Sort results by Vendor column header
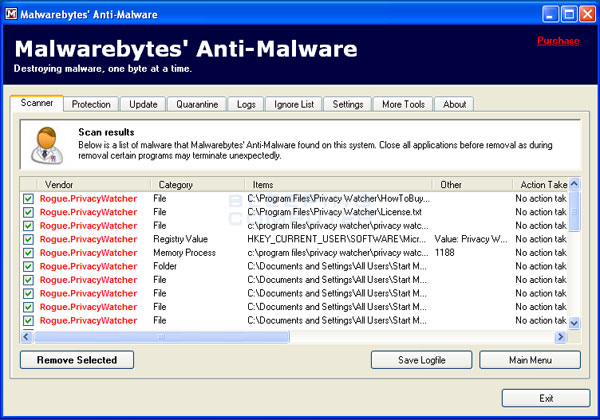 94,184
